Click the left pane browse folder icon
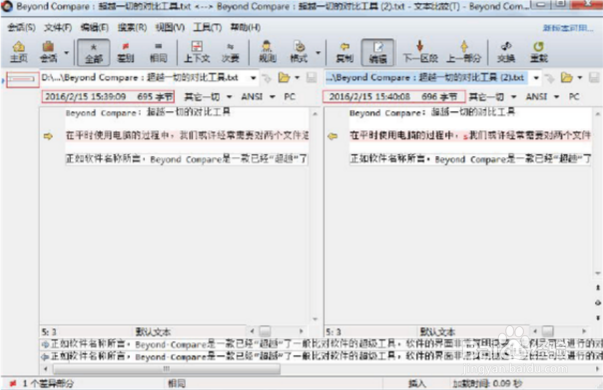Screen dimensions: 603x390 click(284, 78)
